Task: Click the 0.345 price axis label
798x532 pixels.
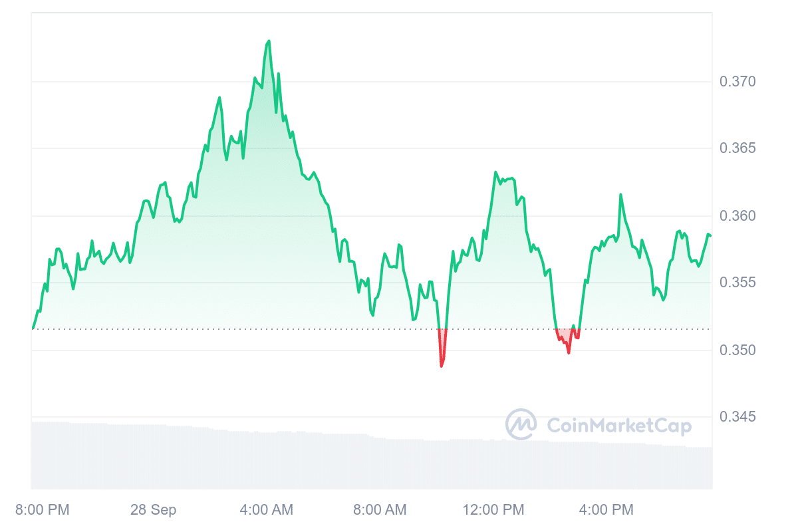Action: (x=737, y=417)
